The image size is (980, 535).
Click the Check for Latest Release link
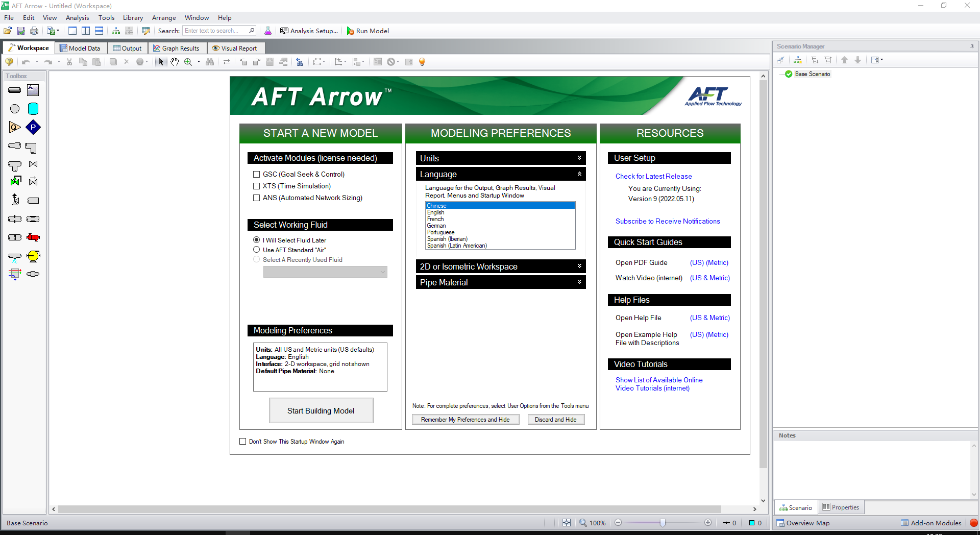[654, 176]
